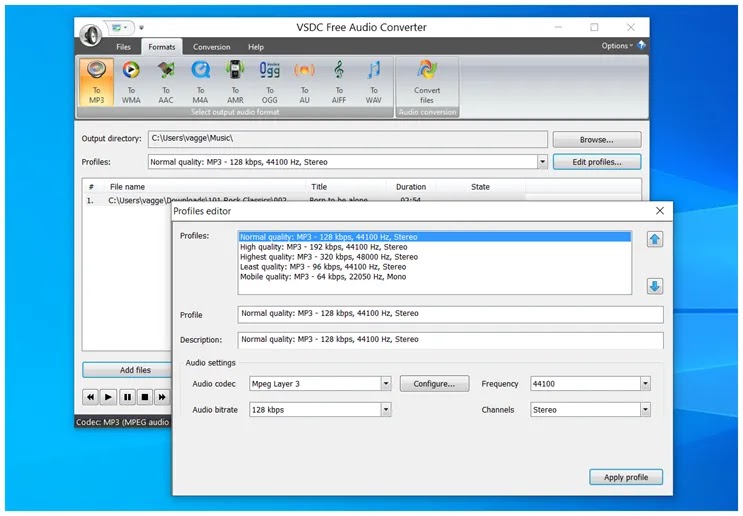
Task: Start playback with the play button
Action: click(x=108, y=397)
